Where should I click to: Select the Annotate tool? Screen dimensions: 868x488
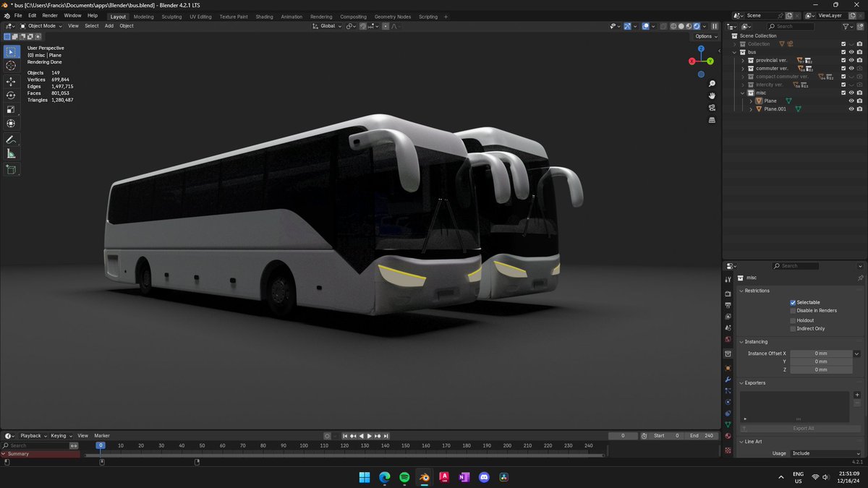[11, 140]
